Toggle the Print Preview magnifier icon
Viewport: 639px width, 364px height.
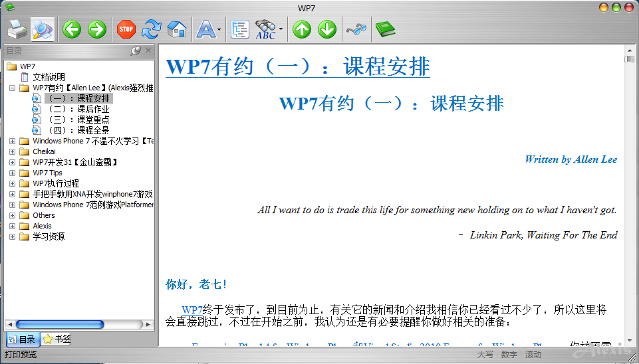43,29
